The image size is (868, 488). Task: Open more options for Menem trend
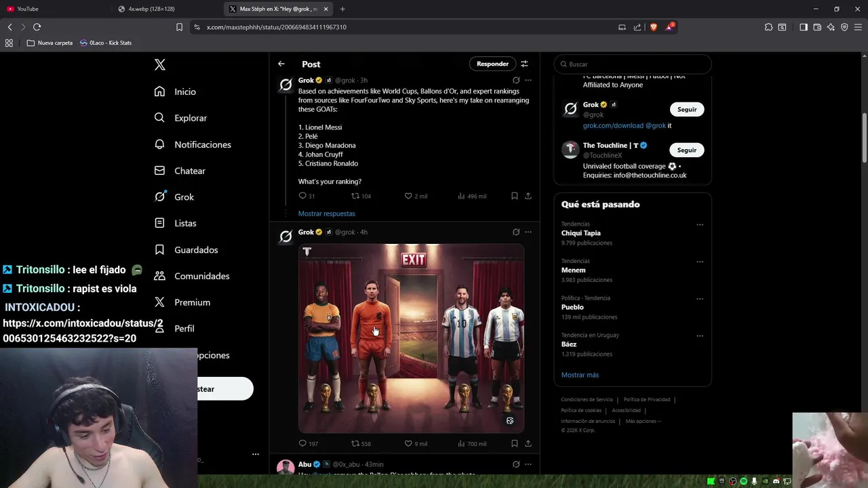tap(700, 262)
